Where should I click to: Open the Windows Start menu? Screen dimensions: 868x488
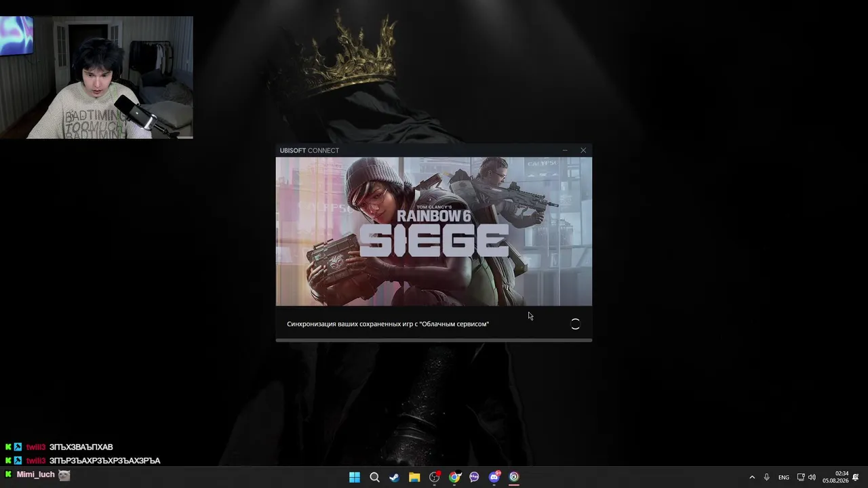pos(354,477)
